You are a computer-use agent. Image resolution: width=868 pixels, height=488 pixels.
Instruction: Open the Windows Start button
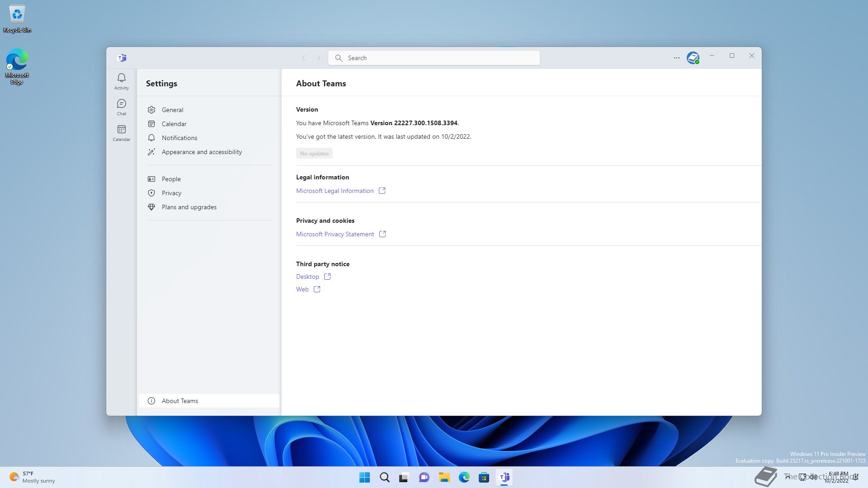(364, 477)
